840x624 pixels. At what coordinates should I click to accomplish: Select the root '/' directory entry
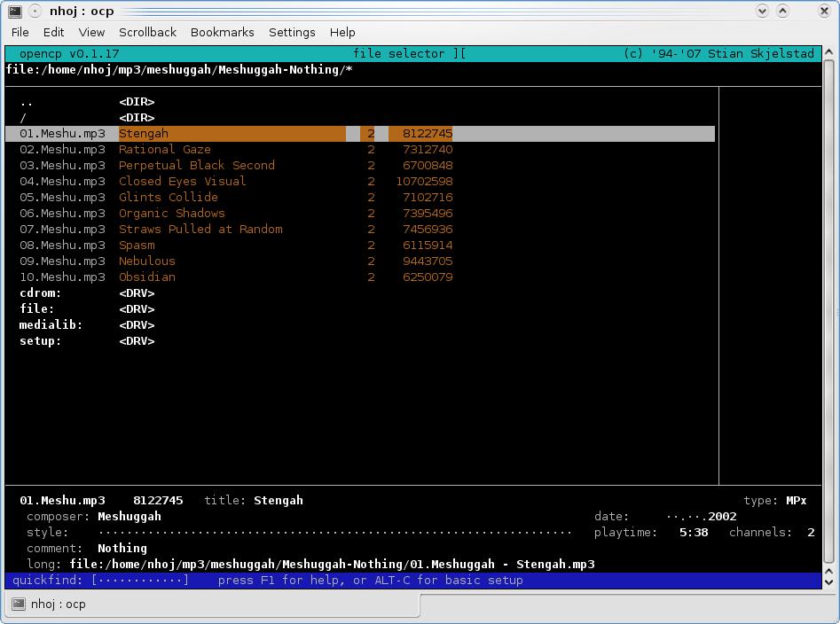click(x=23, y=118)
